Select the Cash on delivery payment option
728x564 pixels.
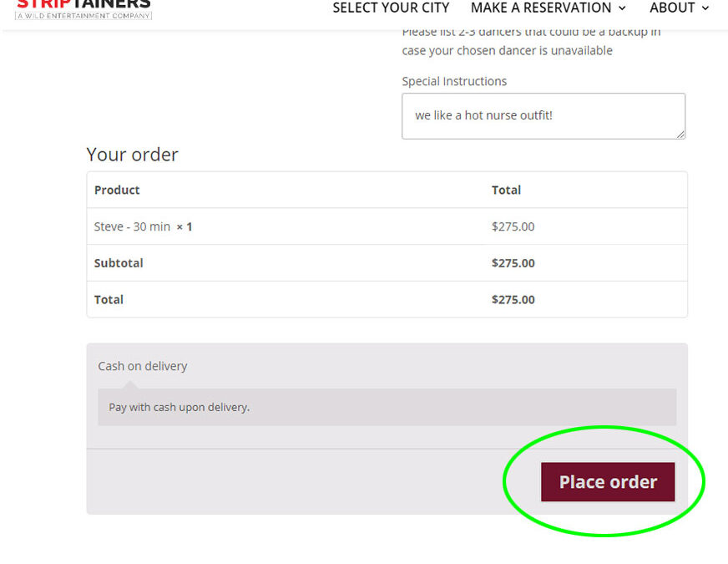pos(143,366)
